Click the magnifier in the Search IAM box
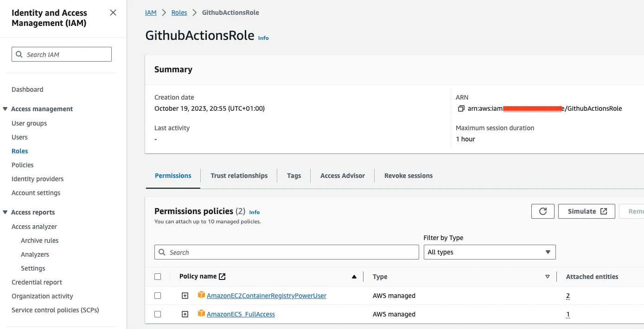644x329 pixels. coord(19,54)
